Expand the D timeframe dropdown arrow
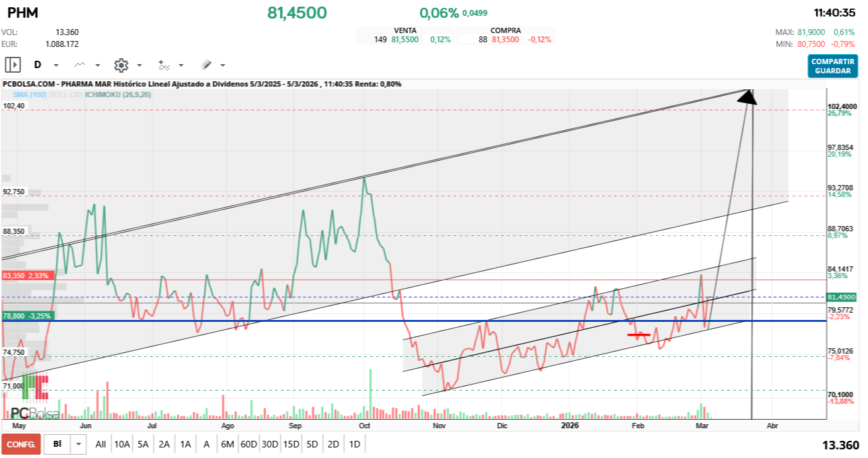 [56, 65]
